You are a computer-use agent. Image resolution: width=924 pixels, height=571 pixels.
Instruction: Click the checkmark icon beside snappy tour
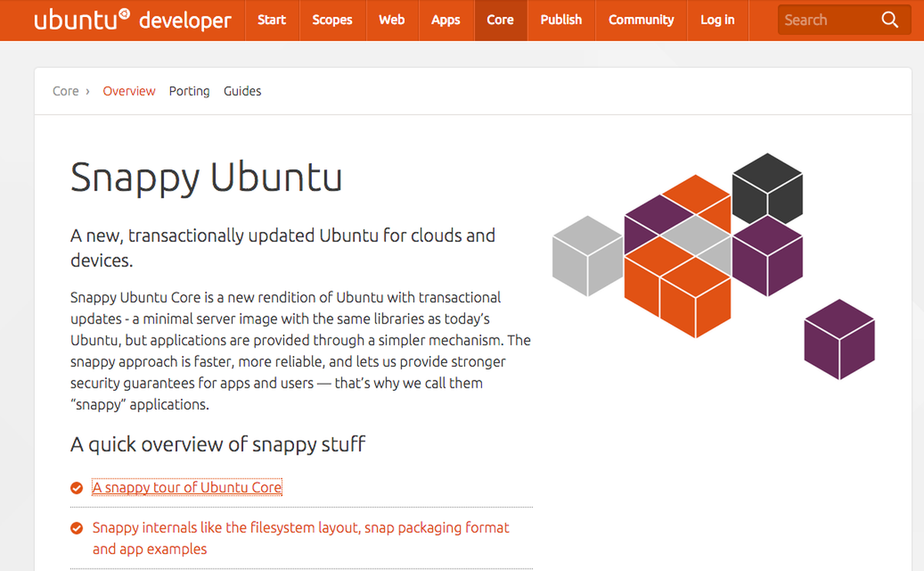click(76, 488)
